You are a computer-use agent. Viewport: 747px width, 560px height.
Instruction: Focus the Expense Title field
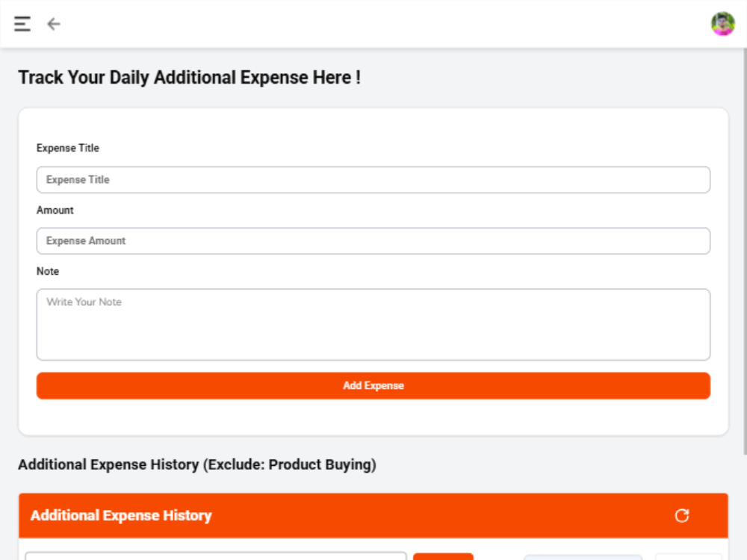point(373,180)
